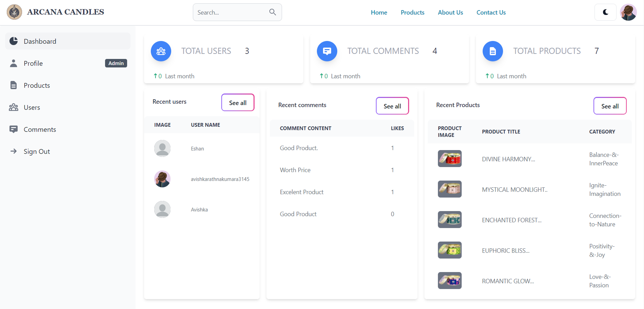Click the search magnifier icon
Viewport: 644px width, 309px height.
[x=273, y=12]
